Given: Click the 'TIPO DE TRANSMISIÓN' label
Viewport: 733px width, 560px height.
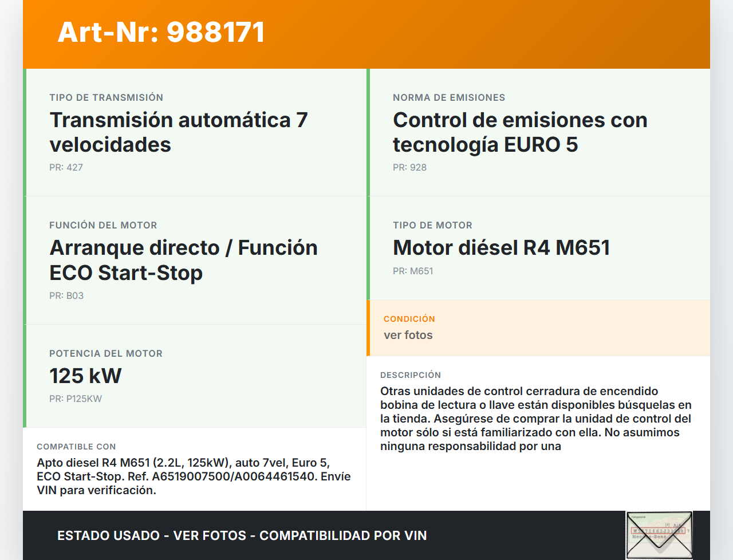Looking at the screenshot, I should click(x=107, y=97).
